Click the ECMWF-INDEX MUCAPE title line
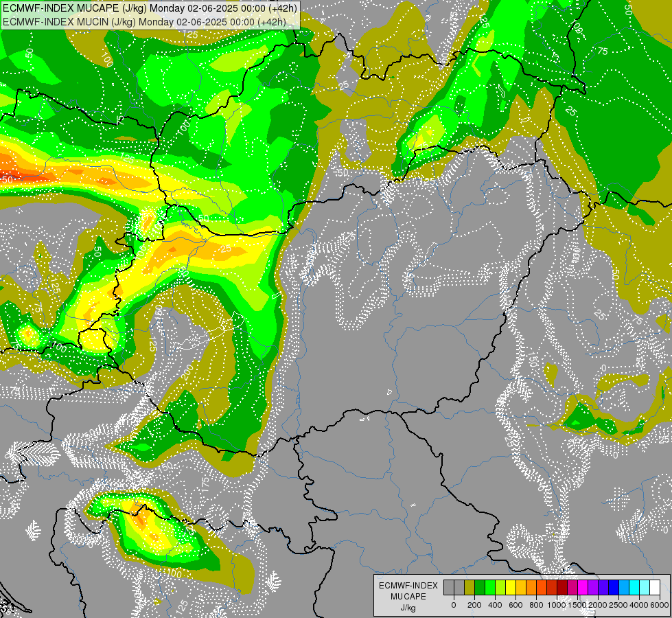 [150, 8]
